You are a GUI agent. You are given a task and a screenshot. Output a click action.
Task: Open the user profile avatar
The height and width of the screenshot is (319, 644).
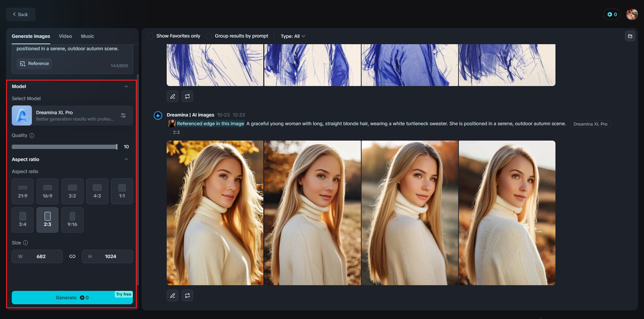tap(632, 15)
